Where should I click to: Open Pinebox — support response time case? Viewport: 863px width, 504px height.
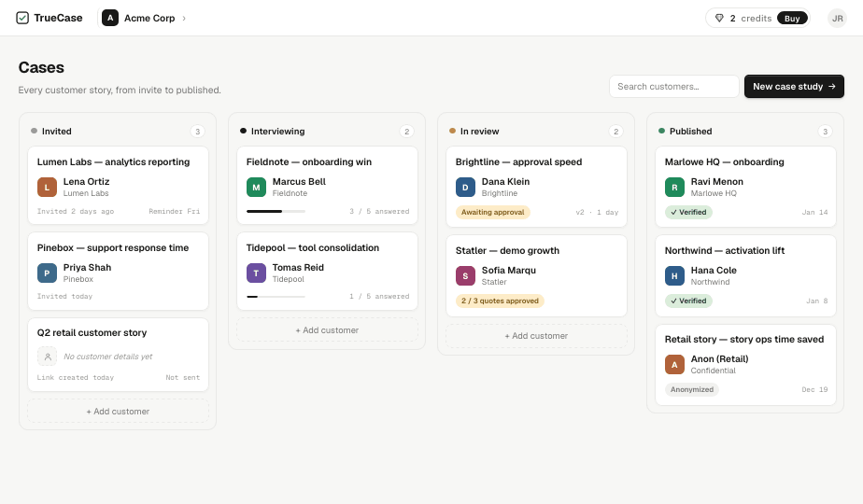[118, 272]
